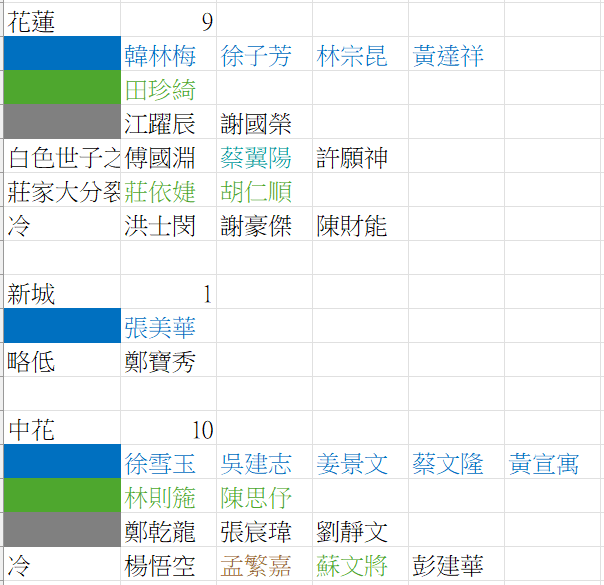Viewport: 604px width, 585px height.
Task: Select the name 黃宣寓
Action: click(x=544, y=464)
